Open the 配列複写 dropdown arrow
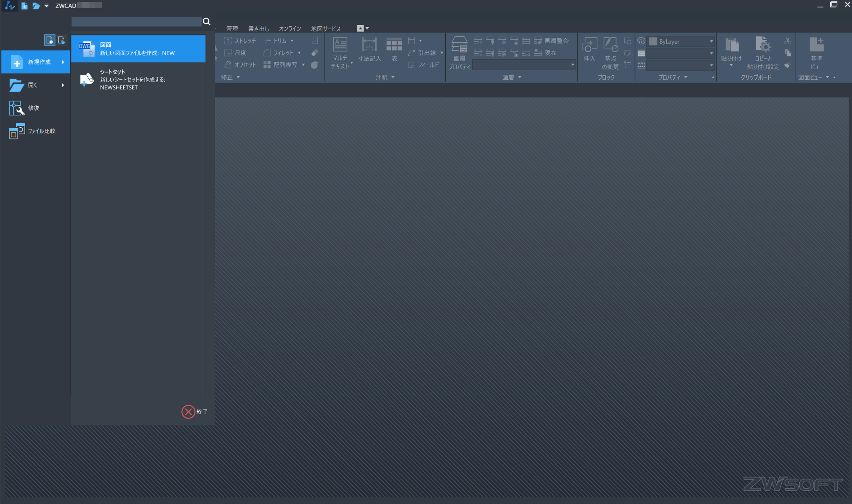 [303, 65]
